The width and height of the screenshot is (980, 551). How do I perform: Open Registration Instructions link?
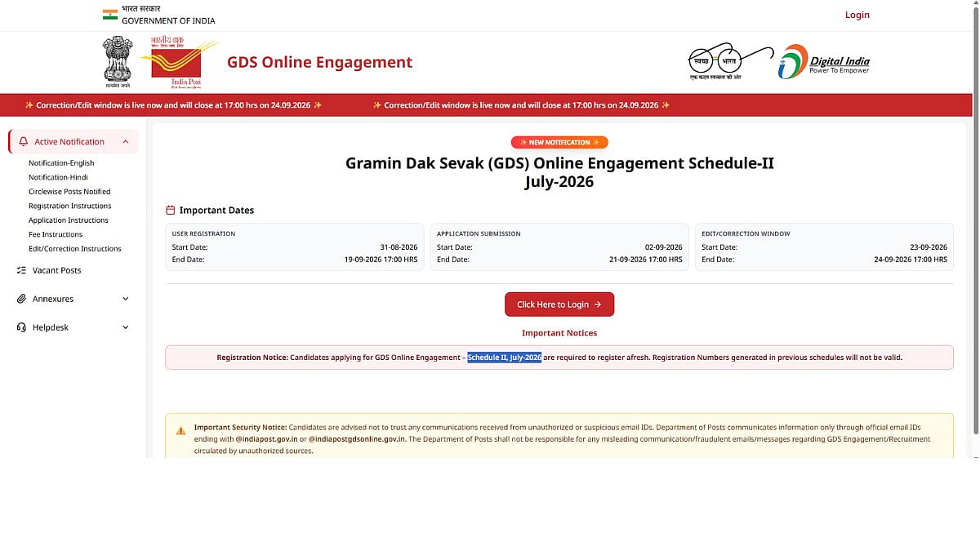click(x=70, y=206)
